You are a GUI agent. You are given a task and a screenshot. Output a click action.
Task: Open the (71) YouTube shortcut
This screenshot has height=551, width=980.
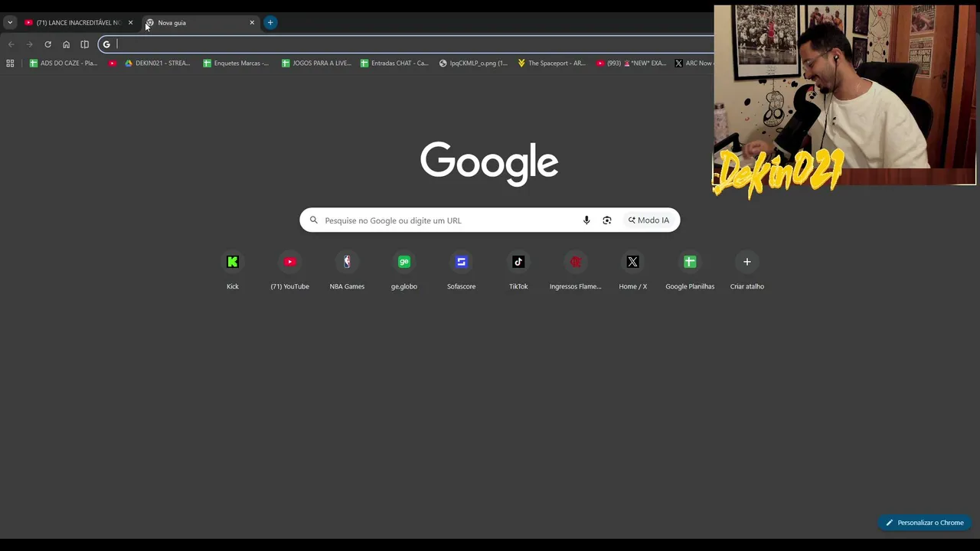click(289, 271)
